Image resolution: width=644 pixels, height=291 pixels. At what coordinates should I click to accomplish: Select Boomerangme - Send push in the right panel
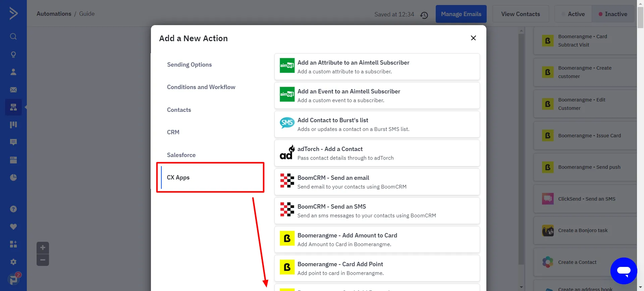pos(585,167)
